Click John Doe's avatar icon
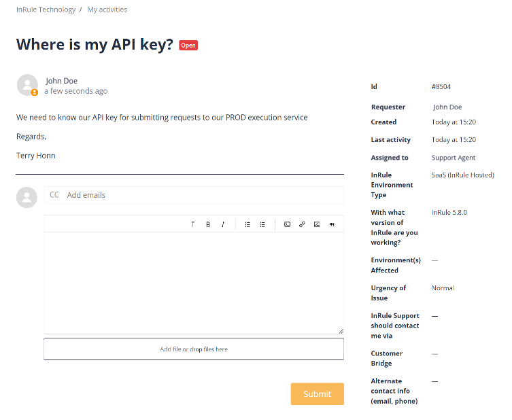The height and width of the screenshot is (420, 512). [x=27, y=85]
